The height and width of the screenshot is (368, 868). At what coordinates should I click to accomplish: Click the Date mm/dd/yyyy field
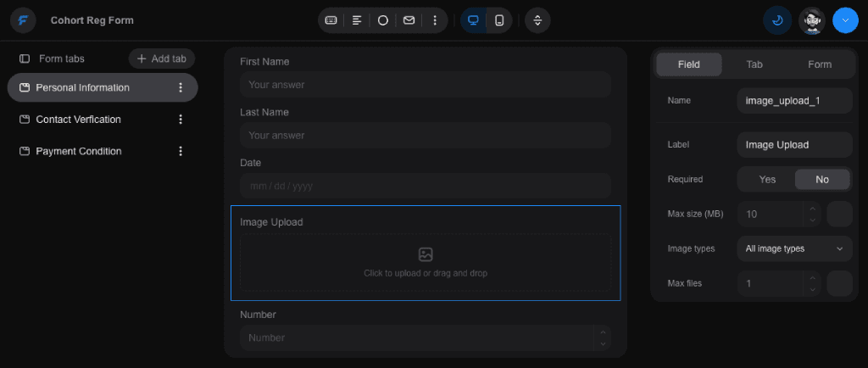426,186
